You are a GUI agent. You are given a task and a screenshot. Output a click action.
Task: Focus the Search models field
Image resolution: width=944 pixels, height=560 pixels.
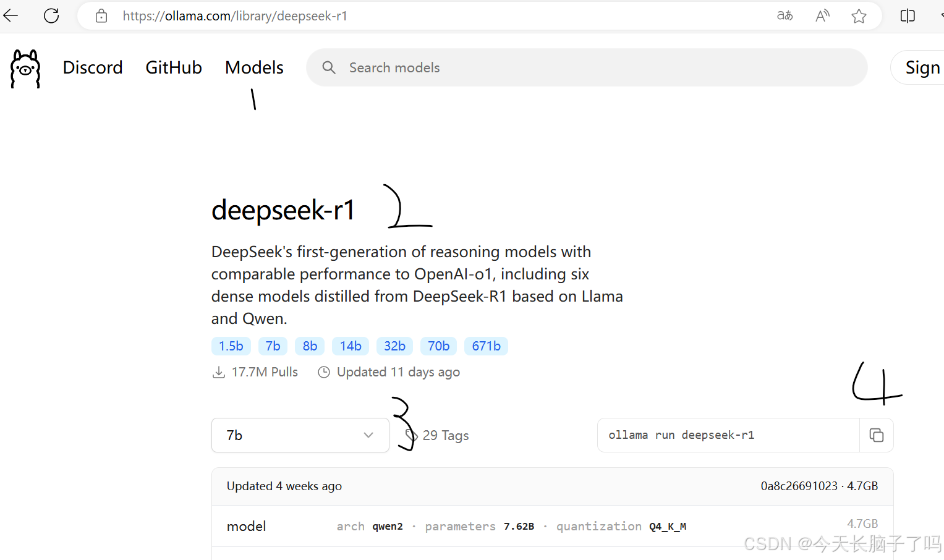(x=587, y=67)
